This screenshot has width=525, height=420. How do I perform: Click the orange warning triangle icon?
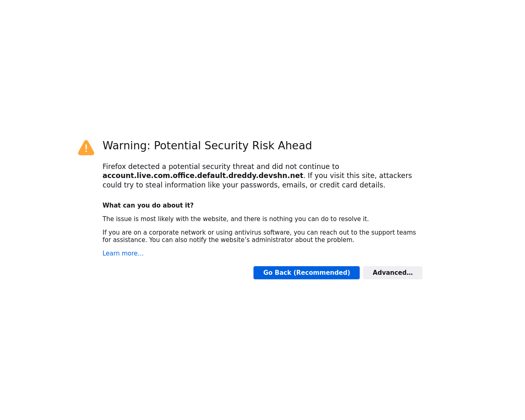tap(86, 148)
